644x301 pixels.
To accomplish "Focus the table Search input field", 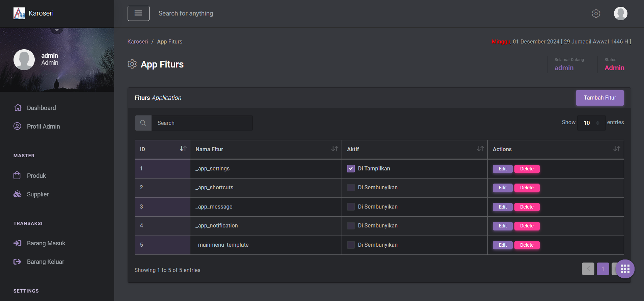I will [202, 123].
